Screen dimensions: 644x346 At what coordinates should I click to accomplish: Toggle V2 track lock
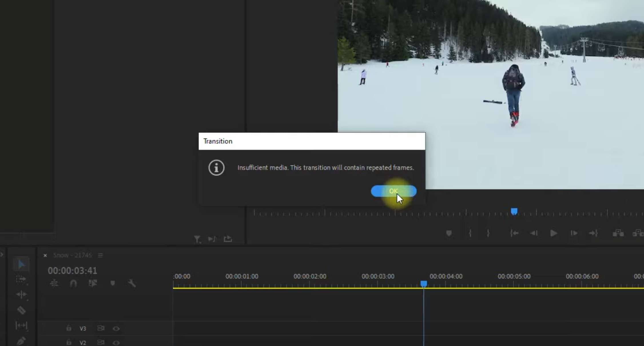tap(69, 342)
